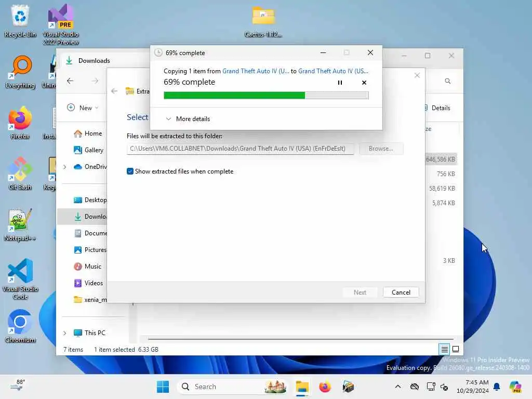Open the source Grand Theft Auto IV link

pos(256,71)
